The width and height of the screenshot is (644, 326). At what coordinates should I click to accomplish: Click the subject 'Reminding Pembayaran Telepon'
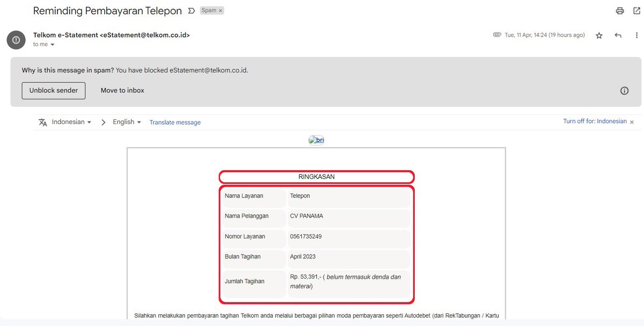pyautogui.click(x=107, y=11)
